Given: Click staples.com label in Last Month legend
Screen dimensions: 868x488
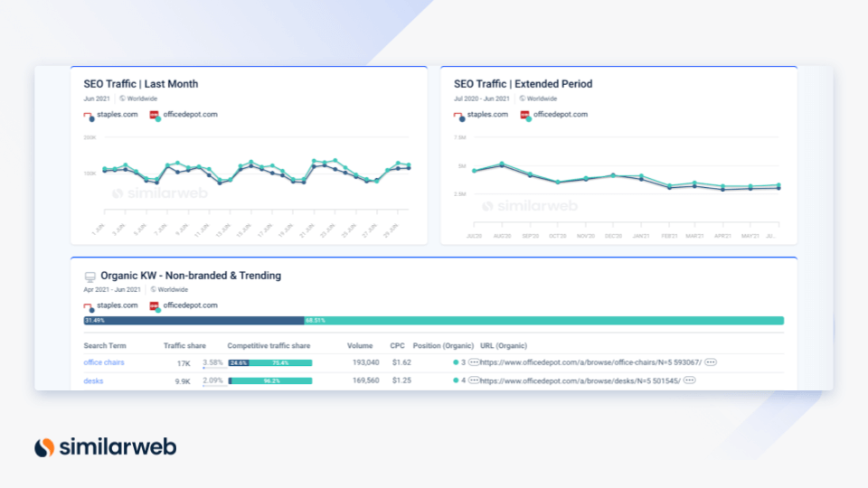Looking at the screenshot, I should pyautogui.click(x=118, y=115).
